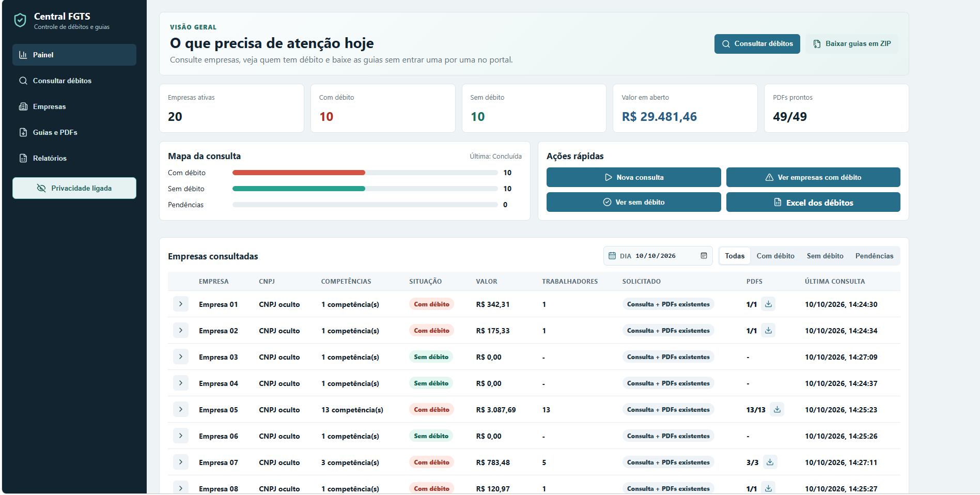Screen dimensions: 980x495
Task: Open Consultar débitos in the sidebar
Action: tap(74, 81)
